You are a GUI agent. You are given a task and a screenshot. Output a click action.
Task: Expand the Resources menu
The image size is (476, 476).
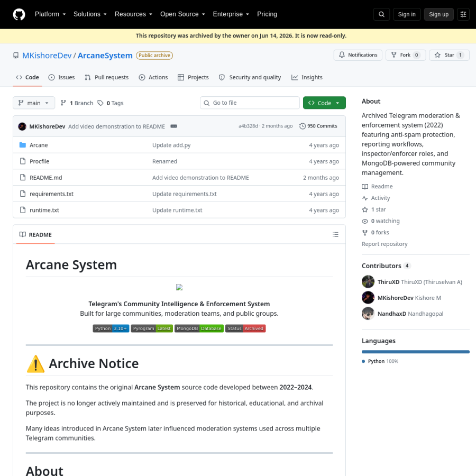(133, 14)
